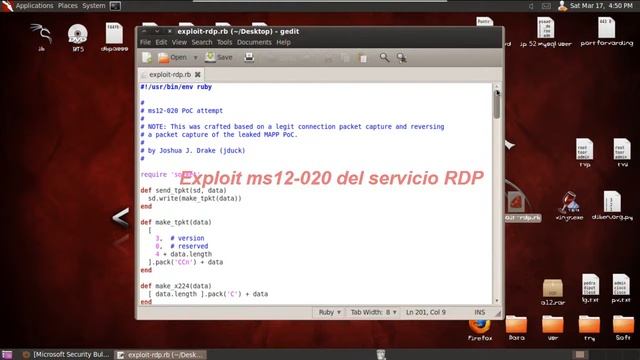Click the '# by Joshua J. Drake (jduck)' line
640x360 pixels.
[193, 151]
